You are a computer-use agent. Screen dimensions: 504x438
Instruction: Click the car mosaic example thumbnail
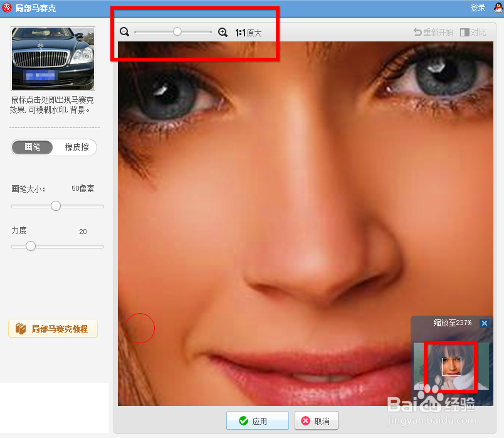(53, 58)
